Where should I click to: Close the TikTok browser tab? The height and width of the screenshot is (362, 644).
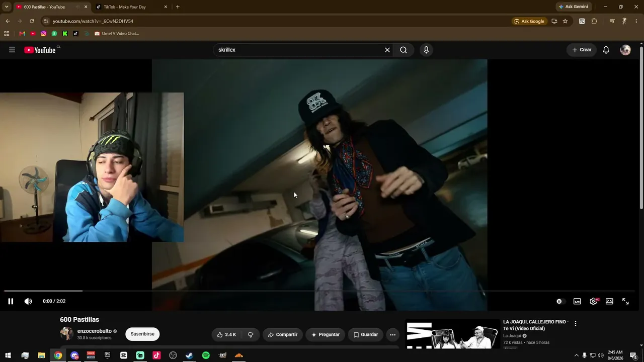click(x=166, y=7)
